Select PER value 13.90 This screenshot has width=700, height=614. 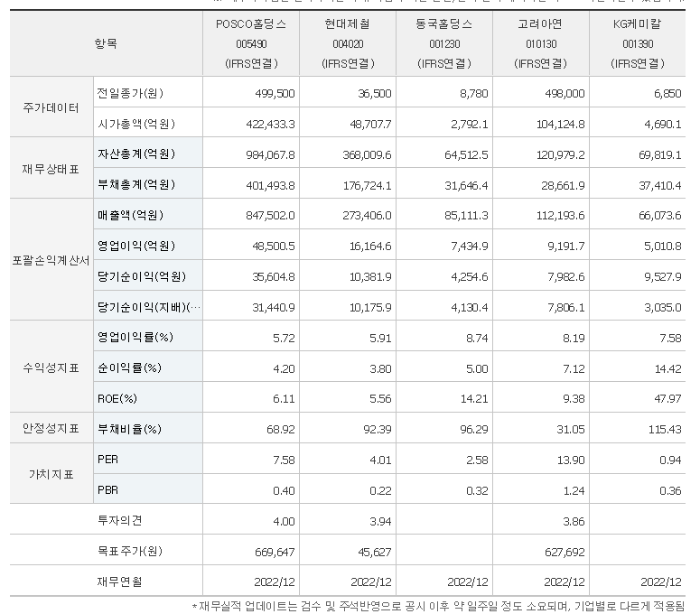coord(571,460)
